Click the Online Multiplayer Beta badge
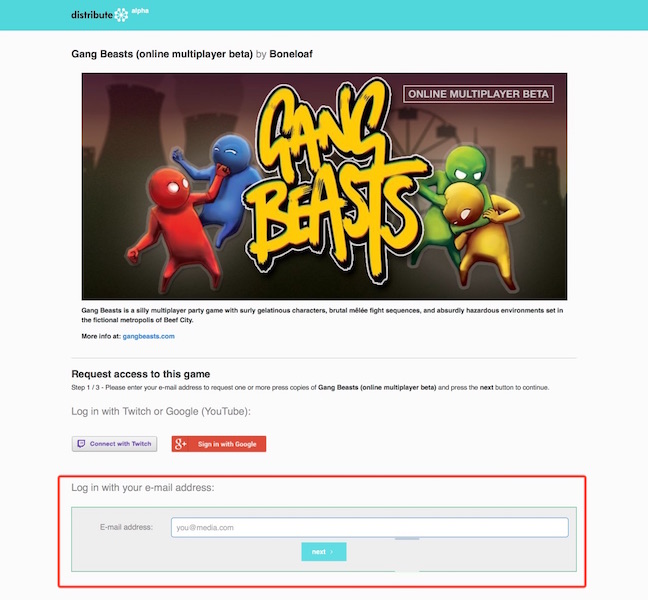This screenshot has height=600, width=648. (x=479, y=94)
